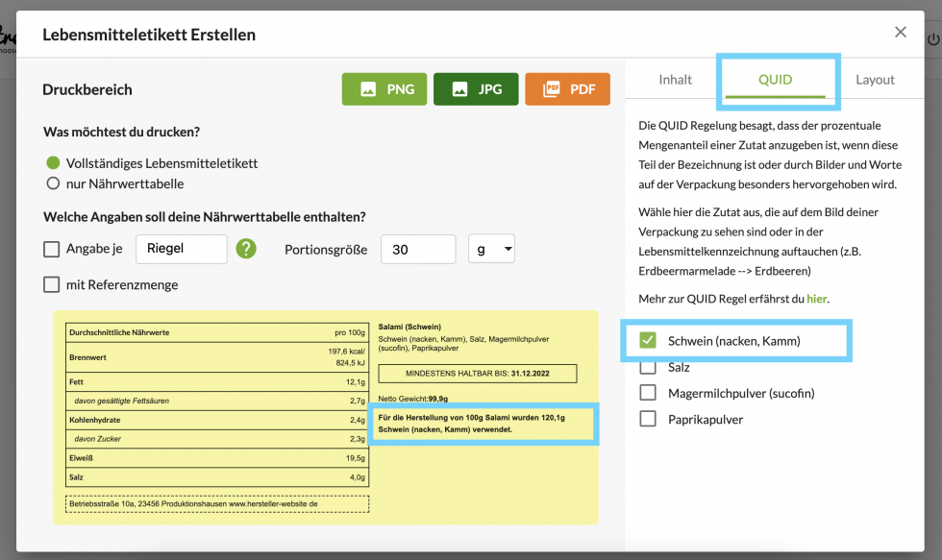Image resolution: width=942 pixels, height=560 pixels.
Task: Follow the 'hier' link about QUID rule
Action: (816, 299)
